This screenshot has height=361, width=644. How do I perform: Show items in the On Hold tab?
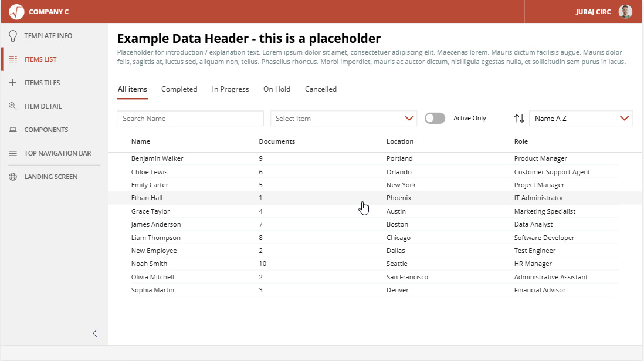point(277,89)
